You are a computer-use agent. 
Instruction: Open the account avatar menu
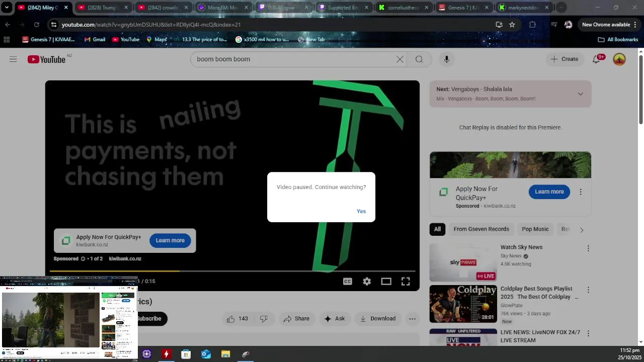point(619,59)
